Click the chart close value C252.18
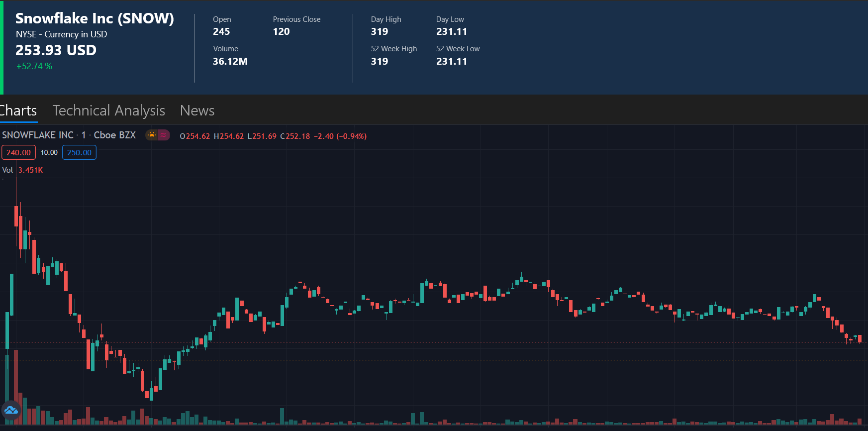Image resolution: width=868 pixels, height=431 pixels. click(295, 136)
